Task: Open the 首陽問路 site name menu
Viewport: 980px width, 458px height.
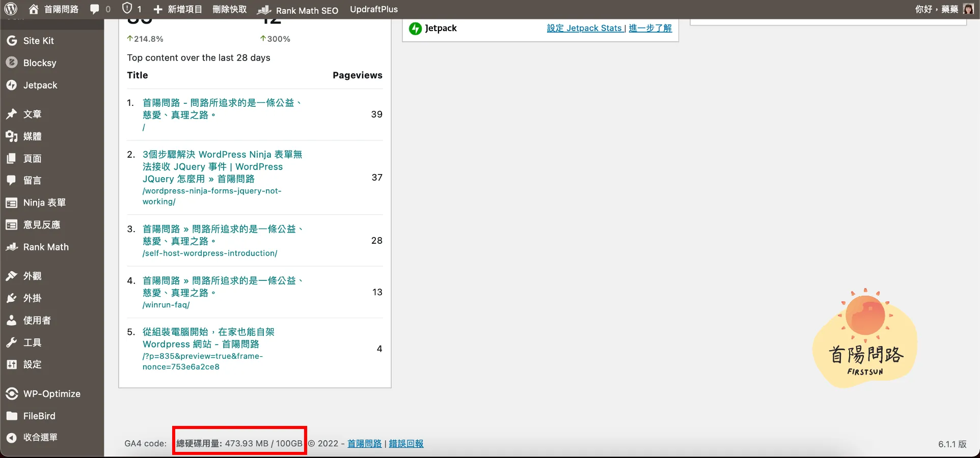Action: [x=54, y=9]
